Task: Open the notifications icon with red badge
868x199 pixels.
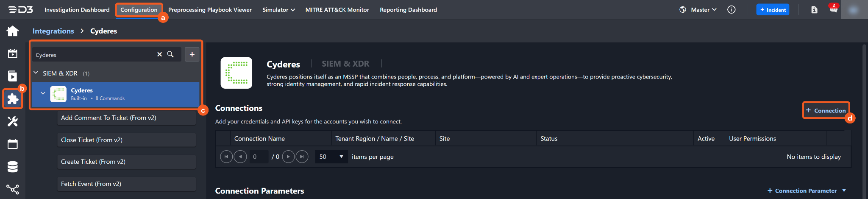Action: tap(833, 9)
